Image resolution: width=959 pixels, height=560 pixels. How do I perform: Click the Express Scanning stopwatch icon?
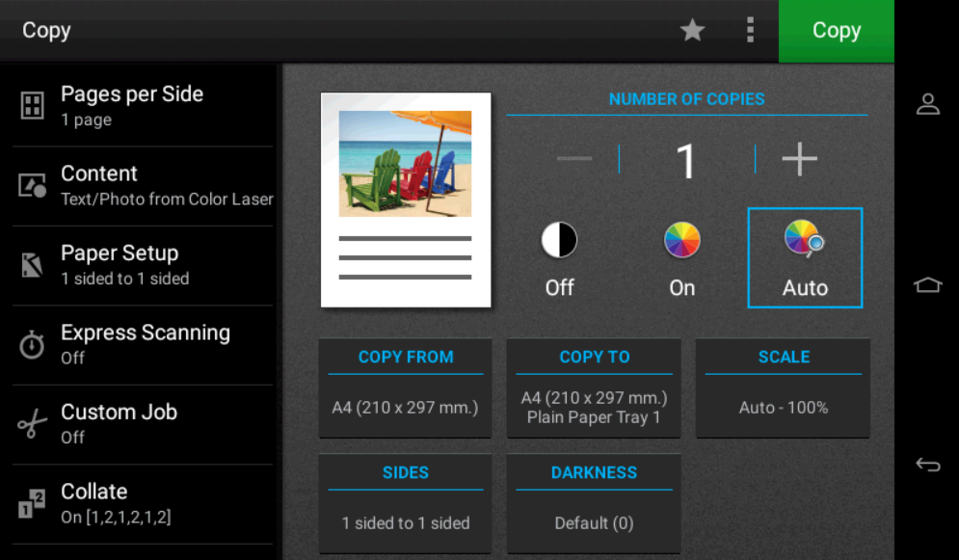click(33, 345)
